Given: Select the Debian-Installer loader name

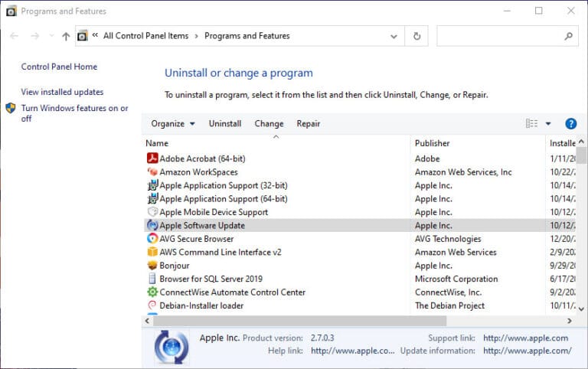Looking at the screenshot, I should pyautogui.click(x=201, y=305).
